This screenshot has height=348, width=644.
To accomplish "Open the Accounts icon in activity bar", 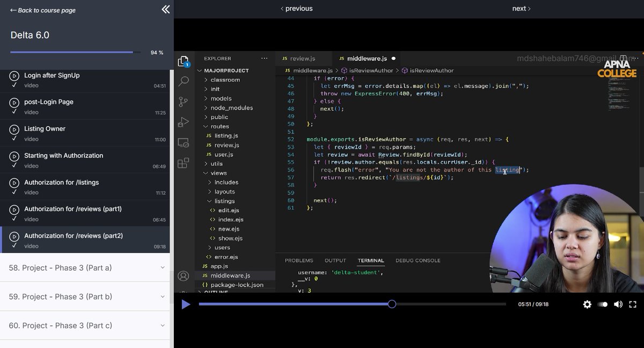I will 184,276.
